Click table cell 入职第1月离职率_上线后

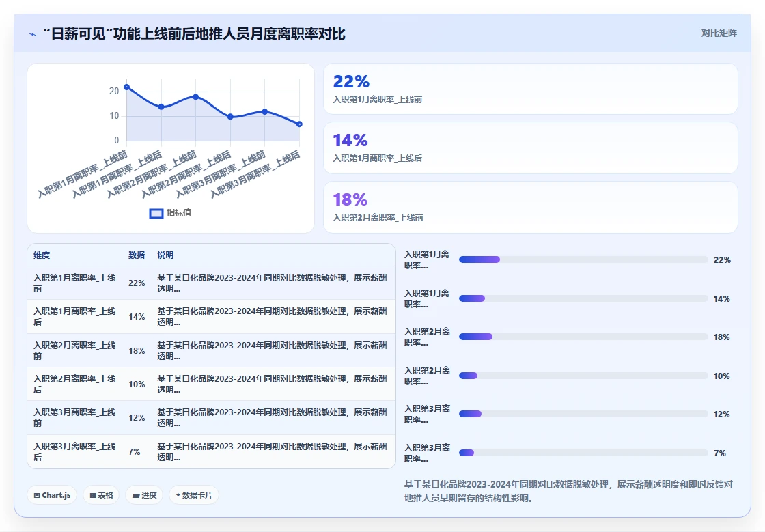tap(74, 316)
